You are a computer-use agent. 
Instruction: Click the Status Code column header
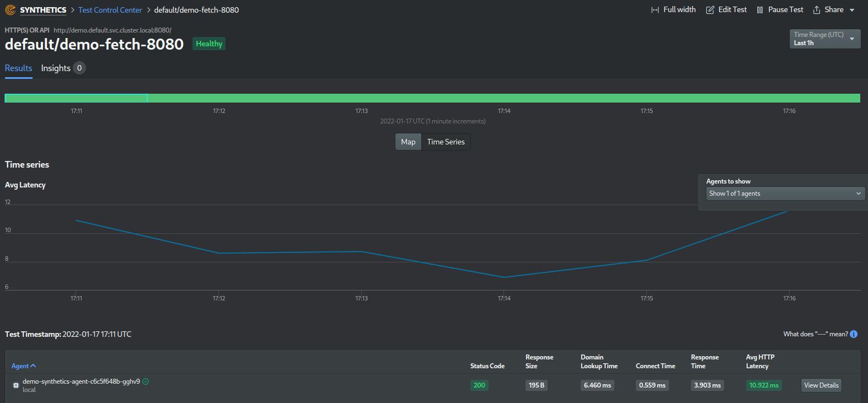point(487,366)
